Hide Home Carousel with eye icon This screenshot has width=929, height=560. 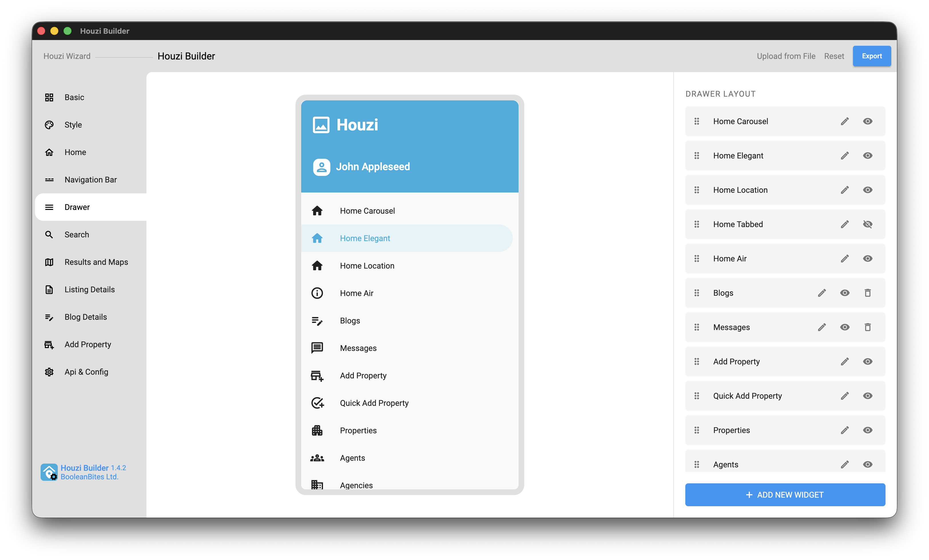[868, 121]
